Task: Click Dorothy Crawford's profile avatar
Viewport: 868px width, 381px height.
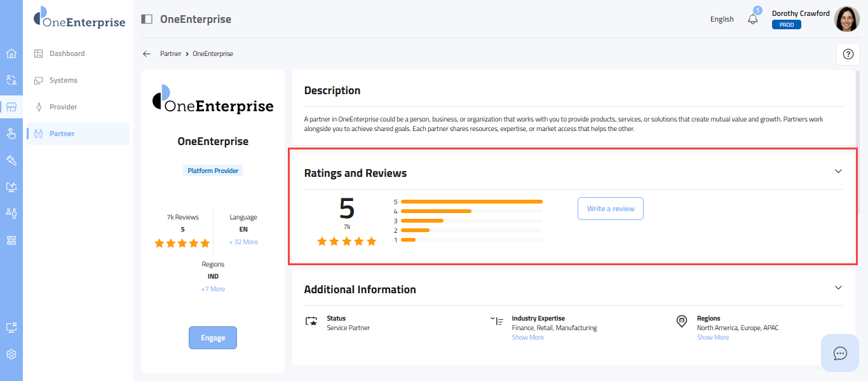Action: coord(846,19)
